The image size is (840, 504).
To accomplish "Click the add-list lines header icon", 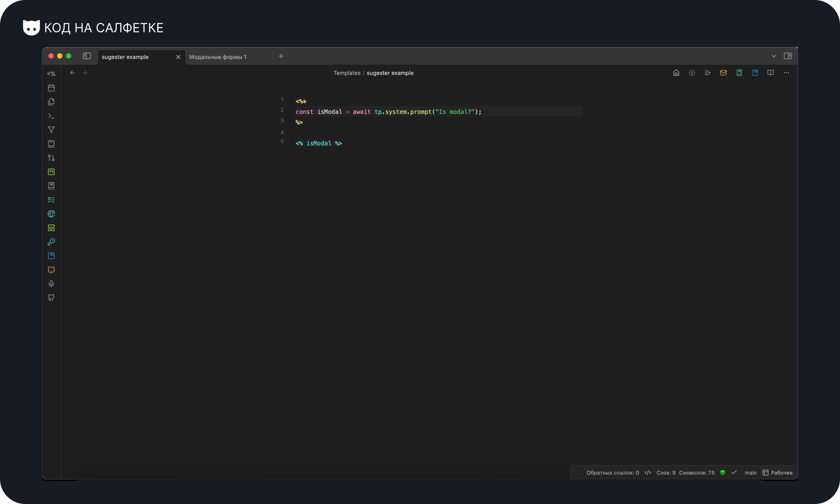I will (708, 73).
